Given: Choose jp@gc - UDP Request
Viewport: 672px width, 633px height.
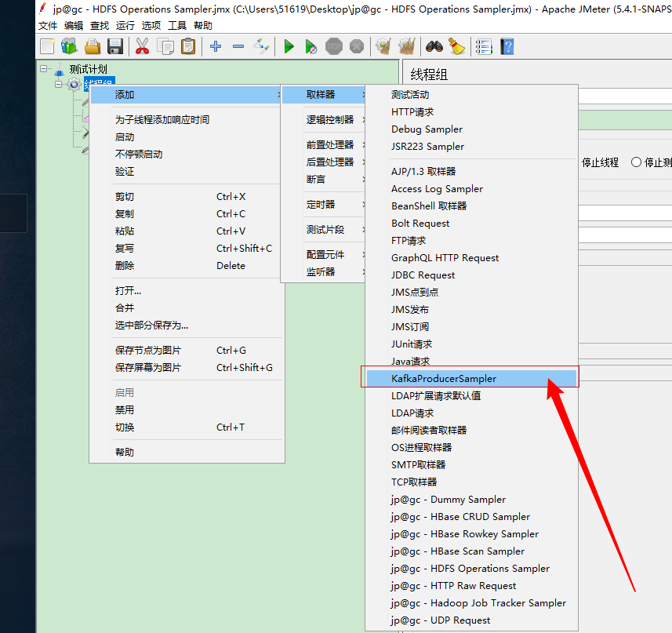Looking at the screenshot, I should [x=471, y=620].
